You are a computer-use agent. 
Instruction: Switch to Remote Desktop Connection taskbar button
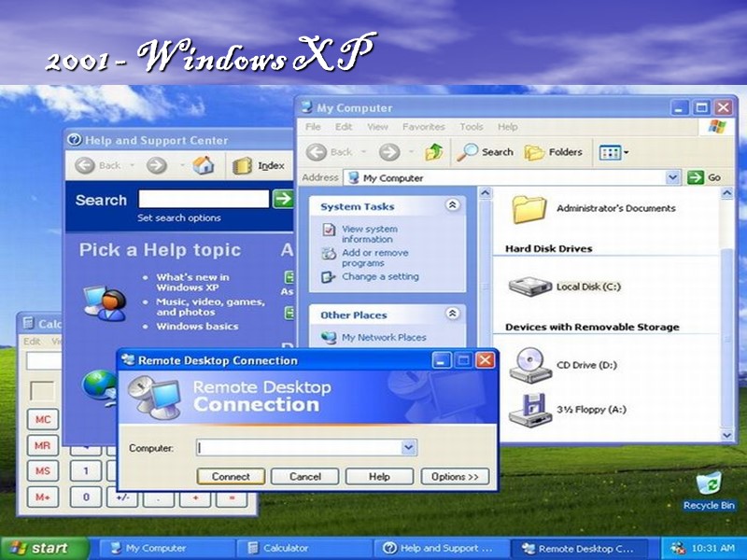579,548
